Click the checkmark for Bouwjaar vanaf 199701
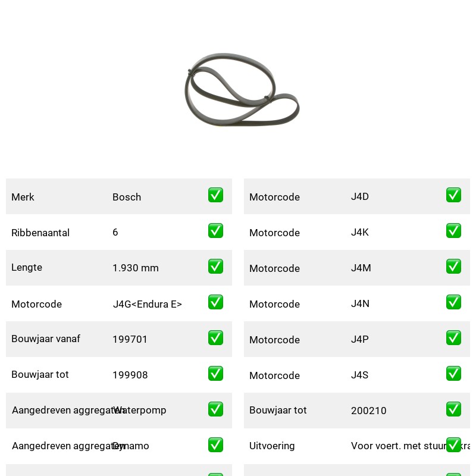 (215, 337)
